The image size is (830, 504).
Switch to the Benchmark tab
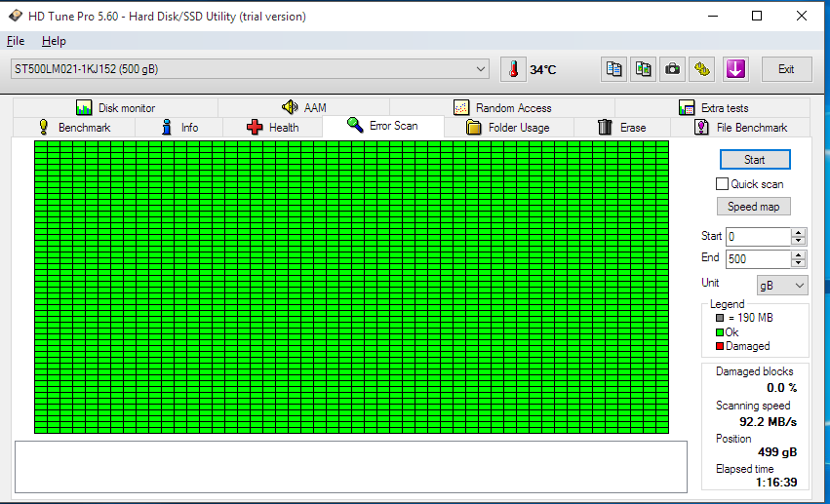[x=74, y=128]
